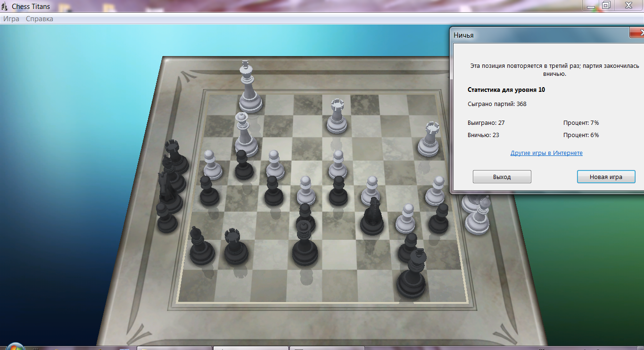Select the black knight on the board
Viewport: 644px width, 350px height.
pyautogui.click(x=372, y=218)
